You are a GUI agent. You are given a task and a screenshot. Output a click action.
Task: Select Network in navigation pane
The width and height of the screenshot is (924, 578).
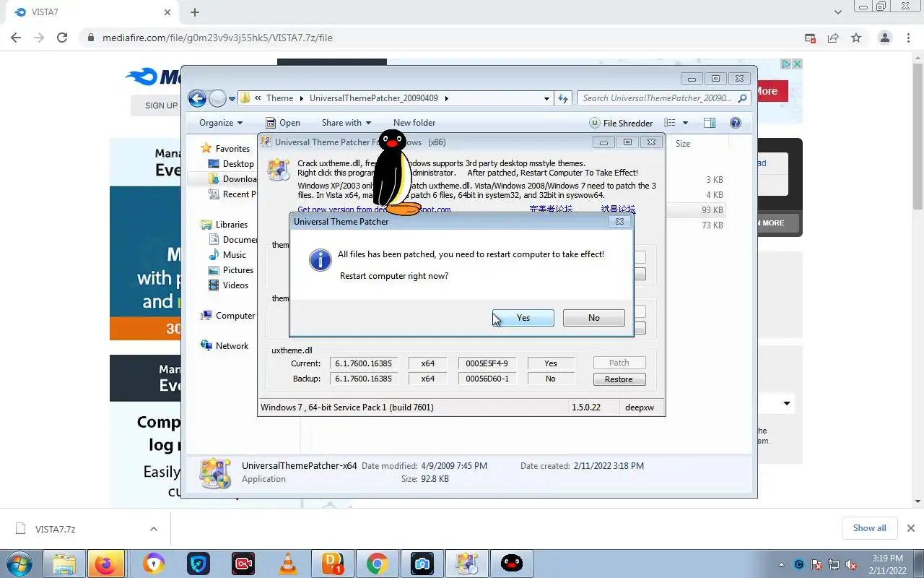point(225,346)
